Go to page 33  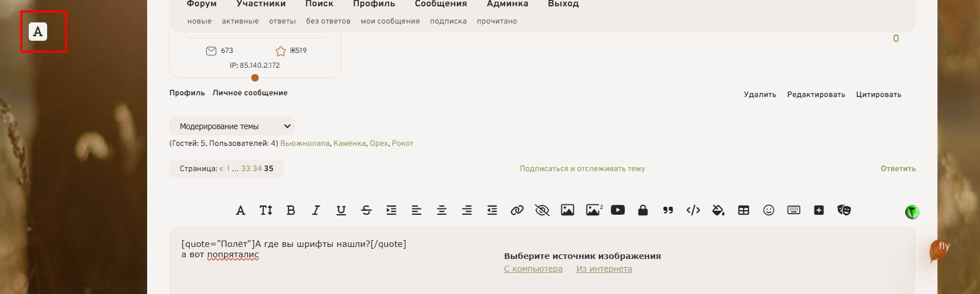(245, 169)
